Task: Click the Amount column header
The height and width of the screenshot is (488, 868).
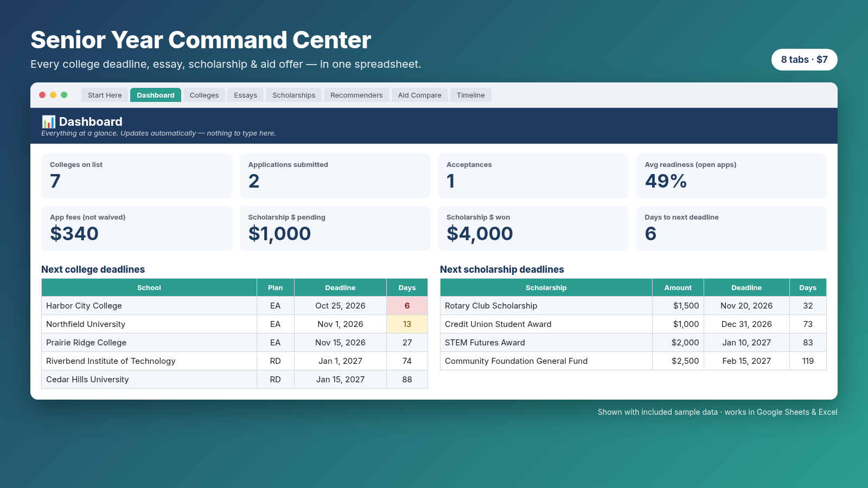Action: click(678, 287)
